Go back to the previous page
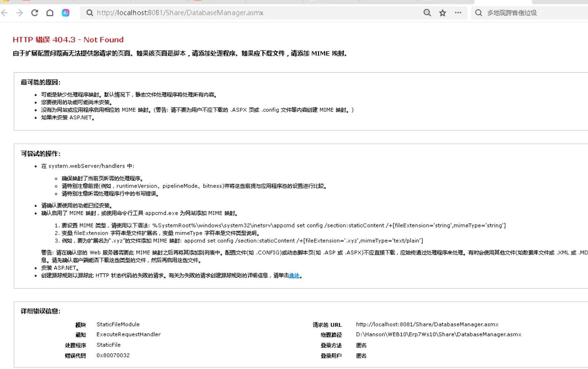The width and height of the screenshot is (588, 369). point(5,13)
